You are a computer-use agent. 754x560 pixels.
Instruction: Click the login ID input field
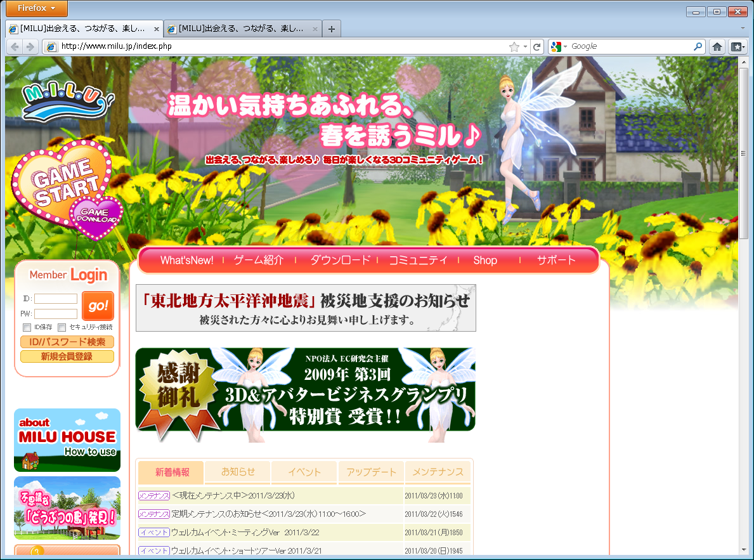(56, 299)
